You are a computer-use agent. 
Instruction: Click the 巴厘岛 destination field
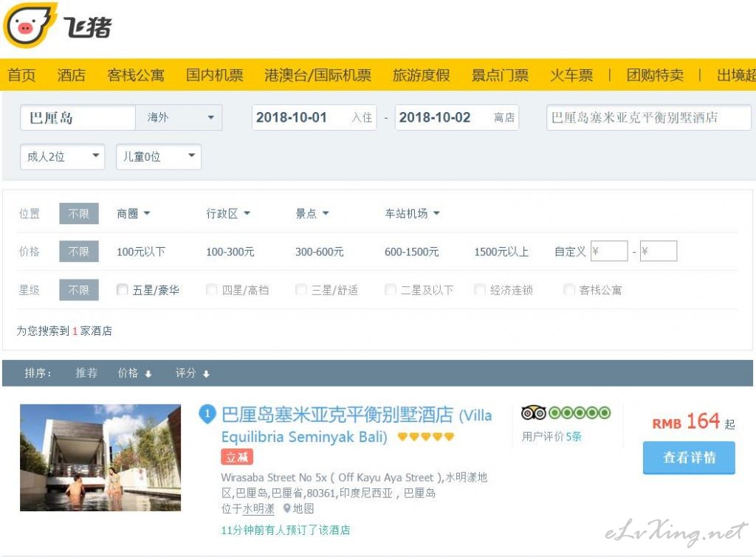[78, 117]
